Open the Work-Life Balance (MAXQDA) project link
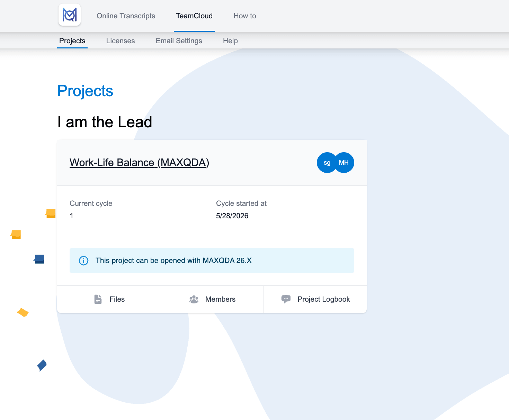 click(x=139, y=163)
